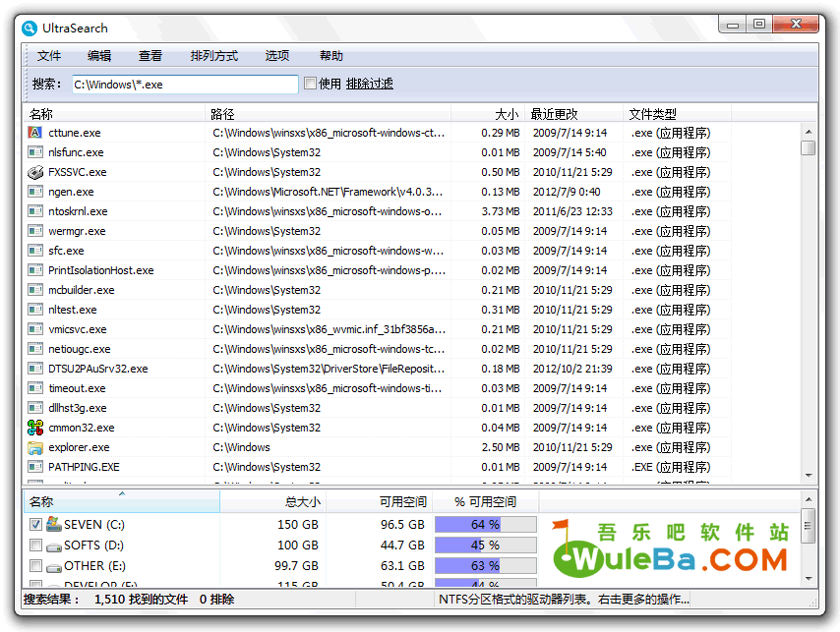This screenshot has width=840, height=632.
Task: Click results list scroll up arrow
Action: pyautogui.click(x=809, y=132)
